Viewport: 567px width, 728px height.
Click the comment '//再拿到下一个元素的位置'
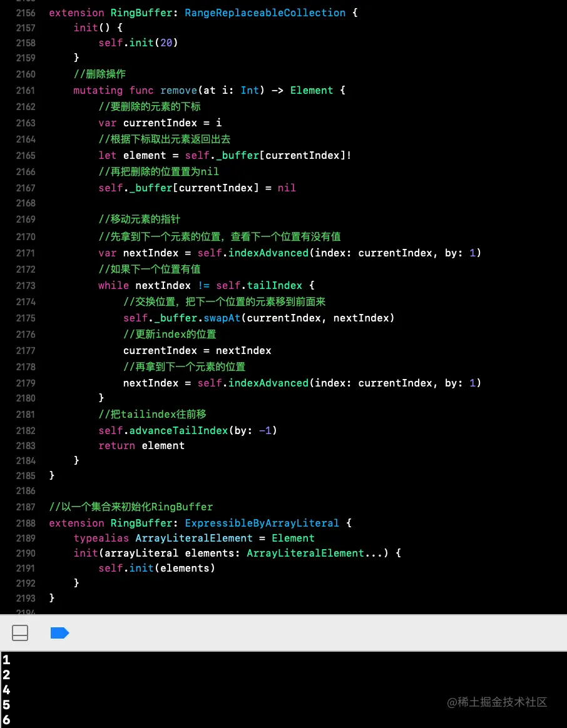[185, 367]
